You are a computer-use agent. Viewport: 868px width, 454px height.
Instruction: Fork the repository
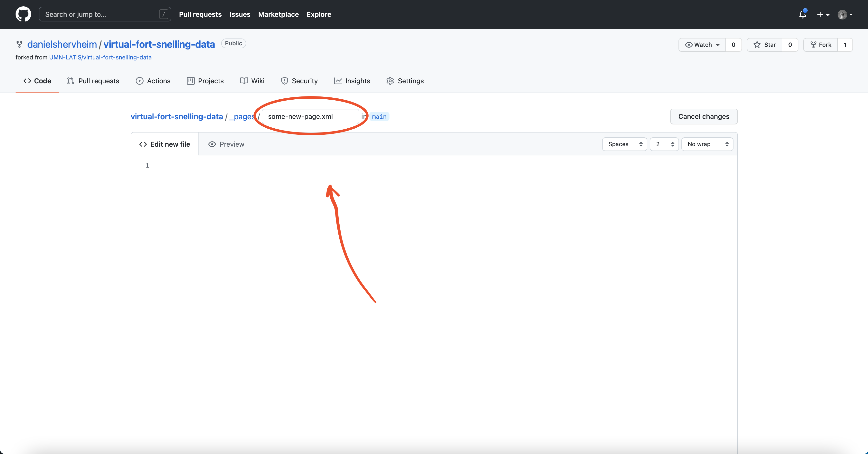pos(821,45)
